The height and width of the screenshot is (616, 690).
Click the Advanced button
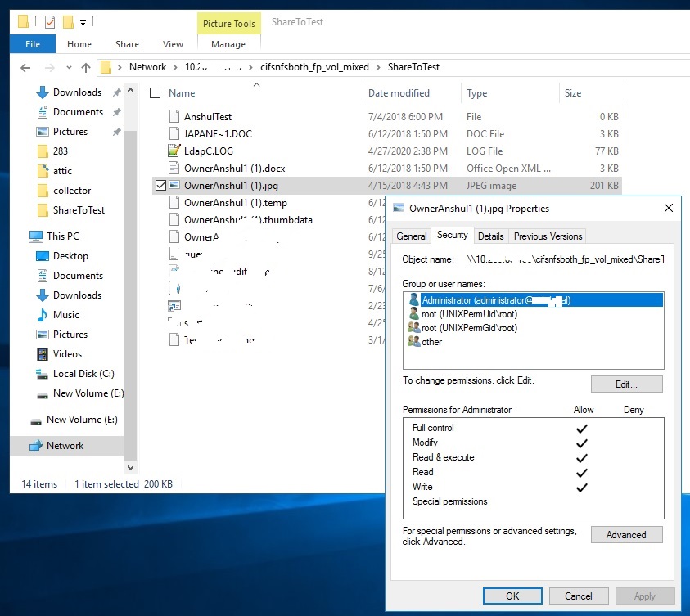pos(626,535)
